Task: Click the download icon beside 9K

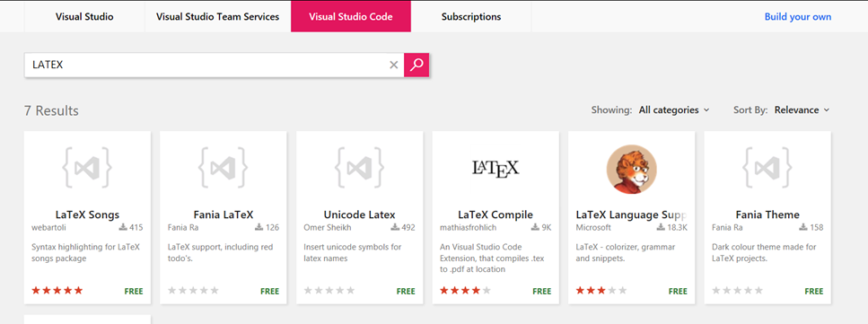Action: (x=535, y=227)
